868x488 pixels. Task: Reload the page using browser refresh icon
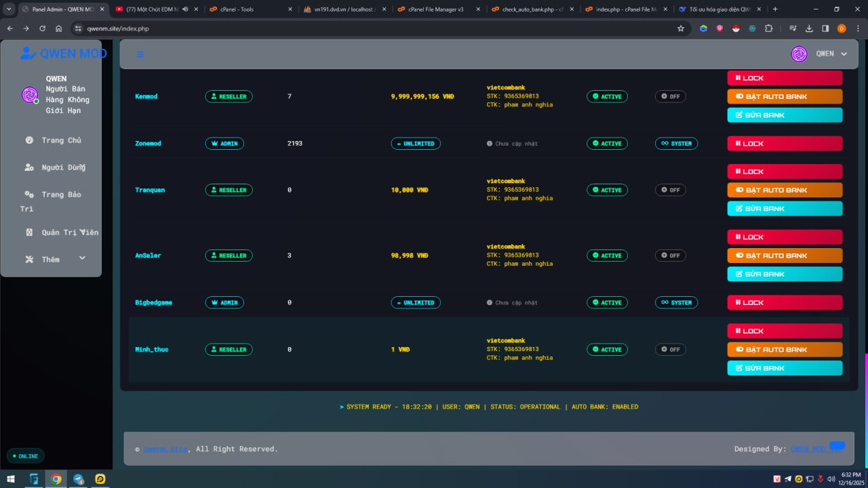click(x=43, y=28)
